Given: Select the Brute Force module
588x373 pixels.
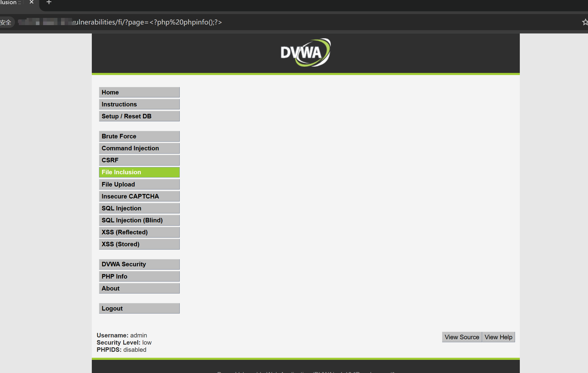Looking at the screenshot, I should (139, 136).
